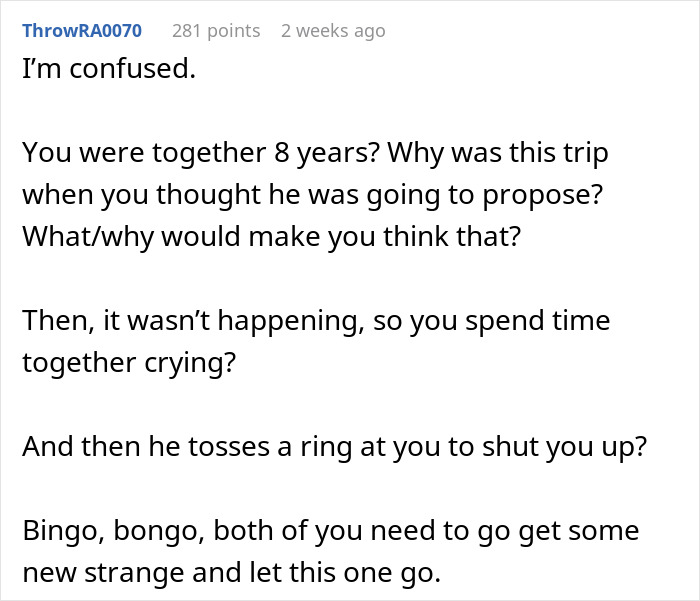
Task: Open the ThrowRA0070 user profile
Action: tap(82, 31)
